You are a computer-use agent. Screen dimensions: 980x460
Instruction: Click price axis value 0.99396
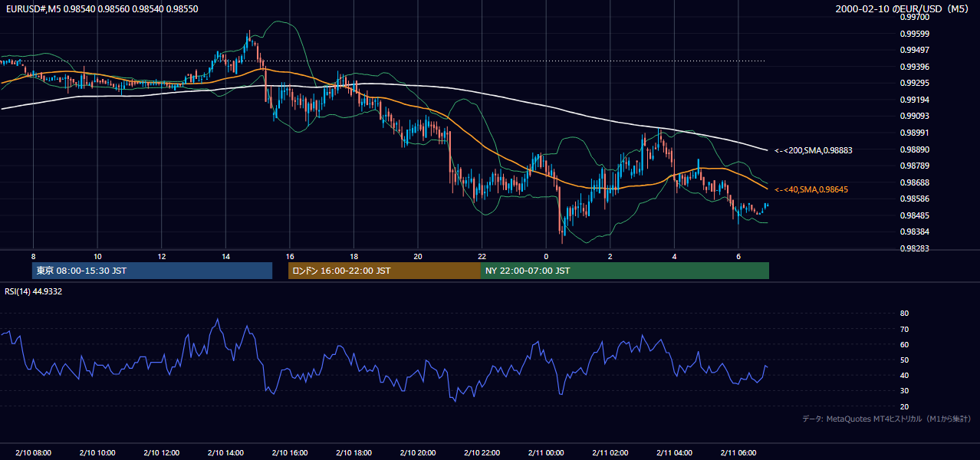coord(914,67)
